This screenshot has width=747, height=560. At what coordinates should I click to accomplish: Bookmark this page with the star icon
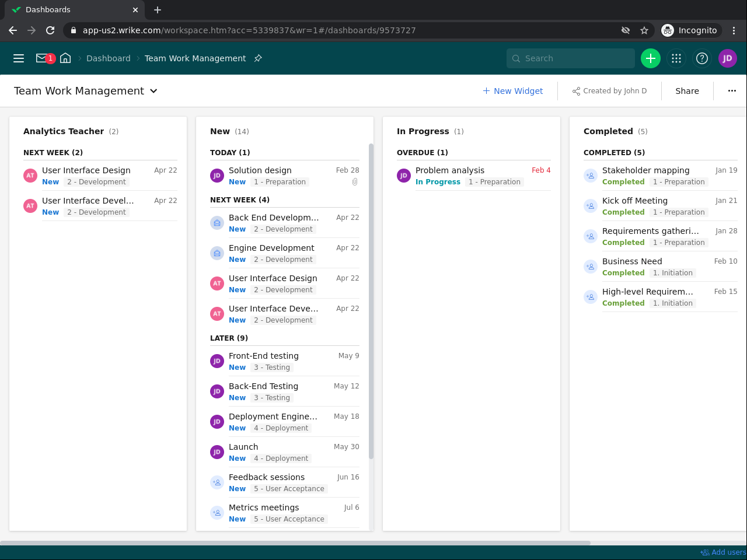click(x=644, y=30)
